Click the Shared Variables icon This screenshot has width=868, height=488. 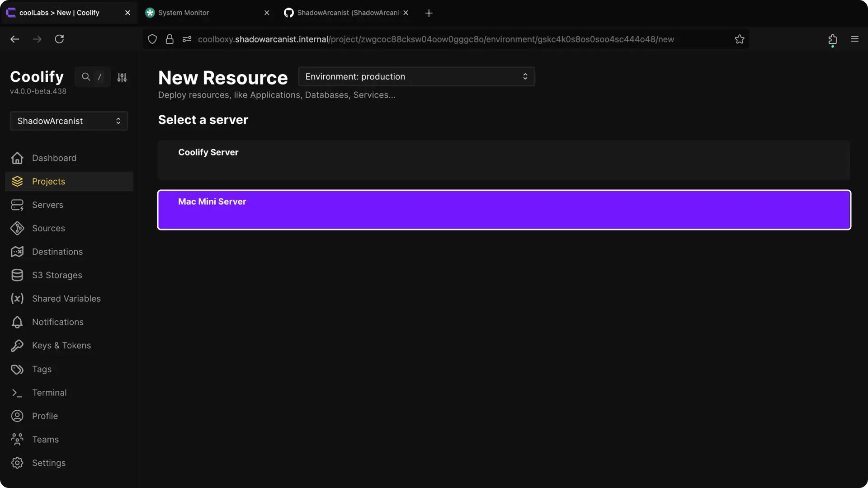17,299
